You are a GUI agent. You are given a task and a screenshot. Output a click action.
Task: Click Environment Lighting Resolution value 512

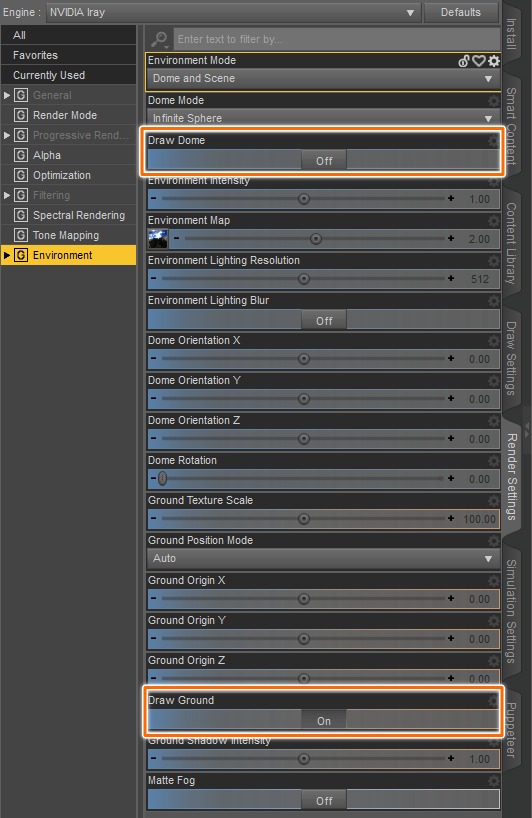480,279
